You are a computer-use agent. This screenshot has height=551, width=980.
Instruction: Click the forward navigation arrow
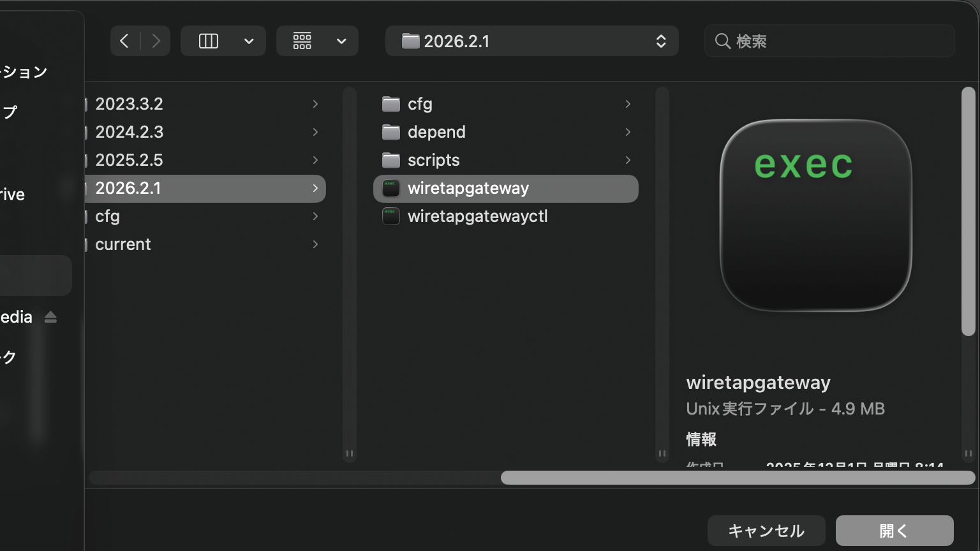(x=156, y=41)
